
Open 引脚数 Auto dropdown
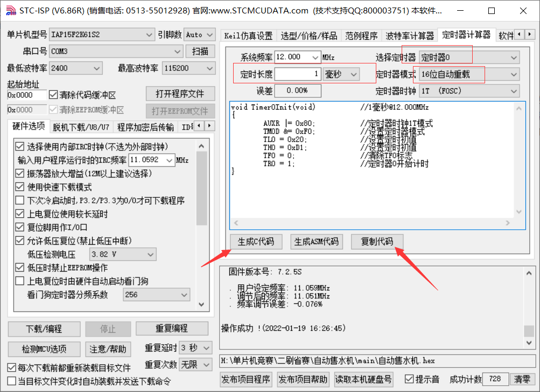pos(200,35)
